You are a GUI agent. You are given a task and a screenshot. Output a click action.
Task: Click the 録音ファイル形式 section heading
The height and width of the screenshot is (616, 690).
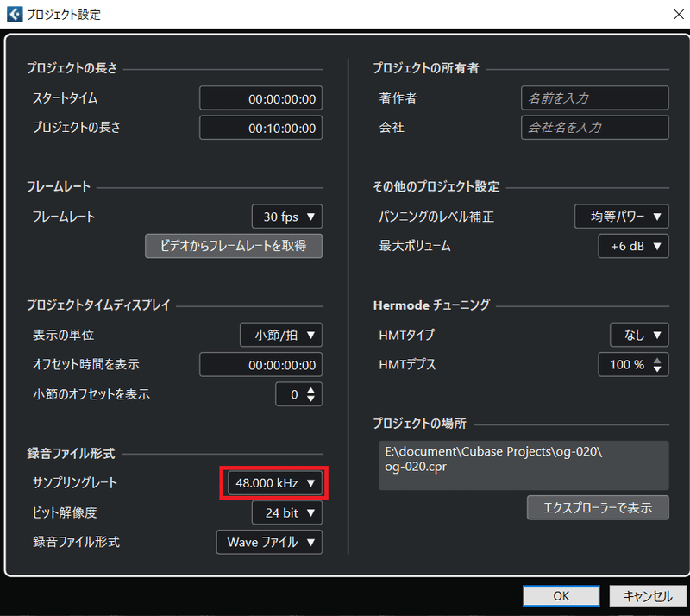(71, 453)
